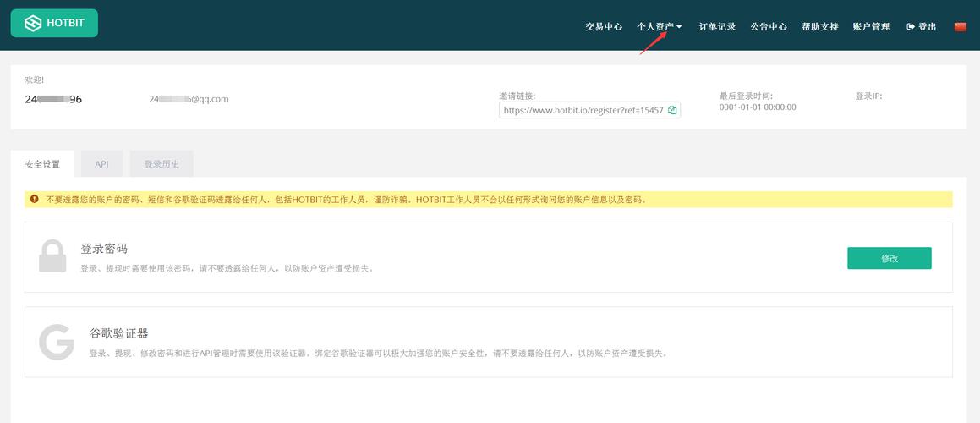
Task: Select 帮助支持 from the top menu
Action: coord(820,26)
